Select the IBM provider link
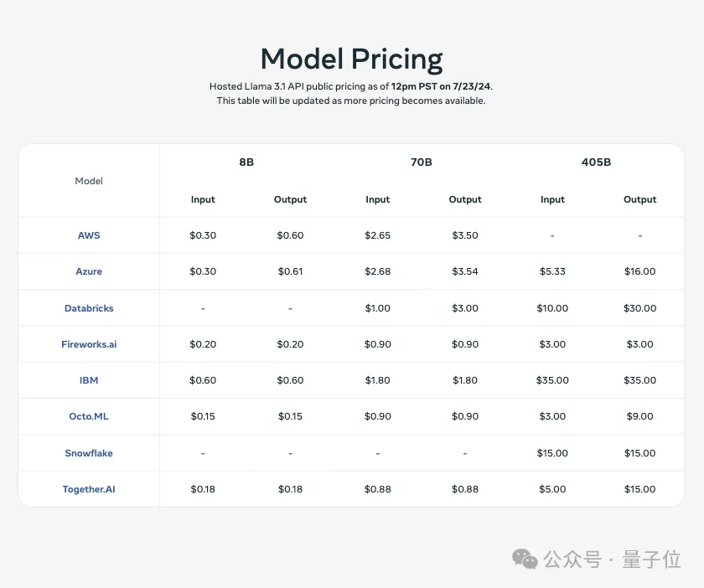The image size is (704, 588). (x=89, y=380)
